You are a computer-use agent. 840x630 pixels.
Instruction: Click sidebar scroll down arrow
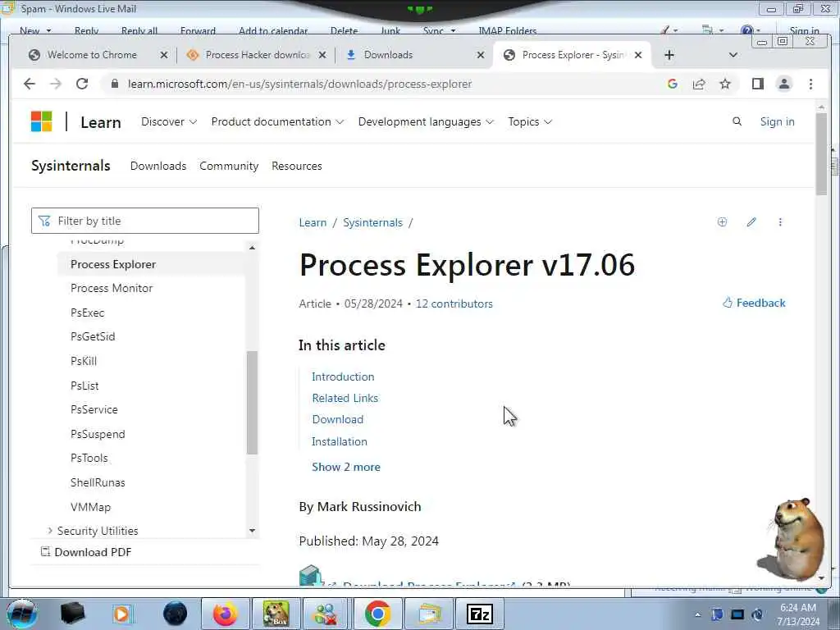252,531
